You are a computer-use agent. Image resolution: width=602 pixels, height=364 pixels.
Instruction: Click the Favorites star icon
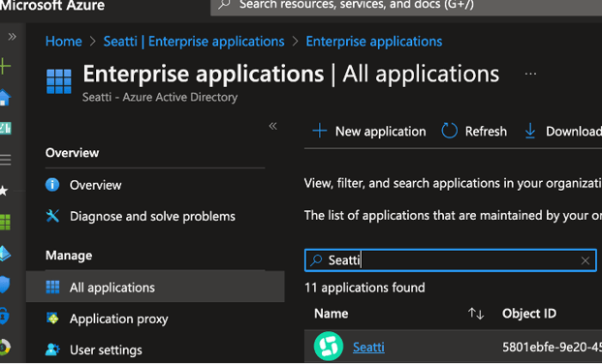4,191
